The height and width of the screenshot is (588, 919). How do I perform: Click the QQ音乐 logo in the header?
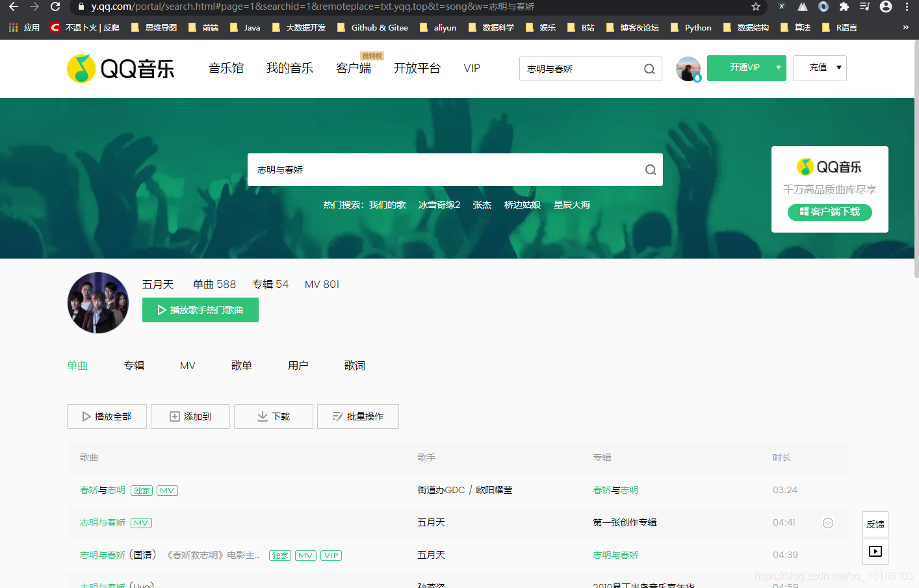(x=121, y=68)
